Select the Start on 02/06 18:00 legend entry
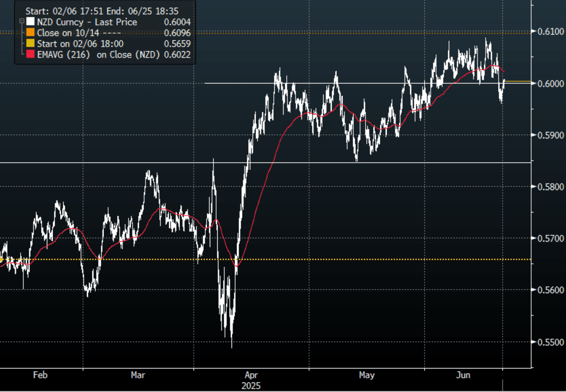The width and height of the screenshot is (566, 392). [x=80, y=44]
